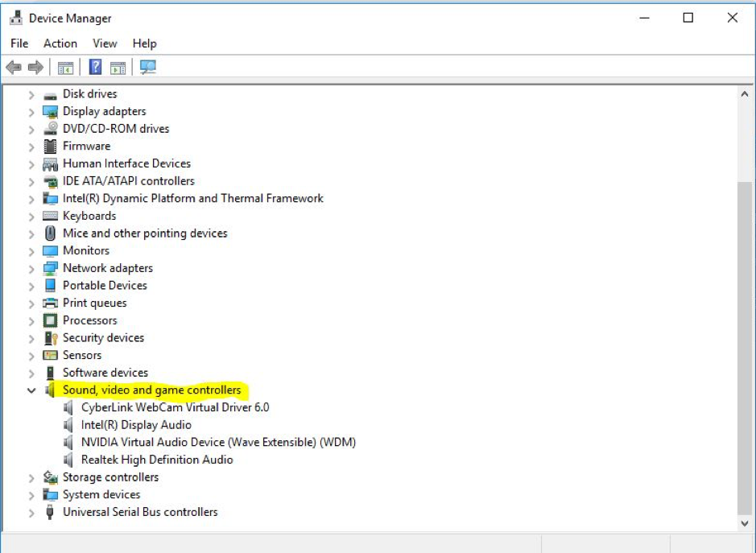Click the Processors category icon

(50, 321)
